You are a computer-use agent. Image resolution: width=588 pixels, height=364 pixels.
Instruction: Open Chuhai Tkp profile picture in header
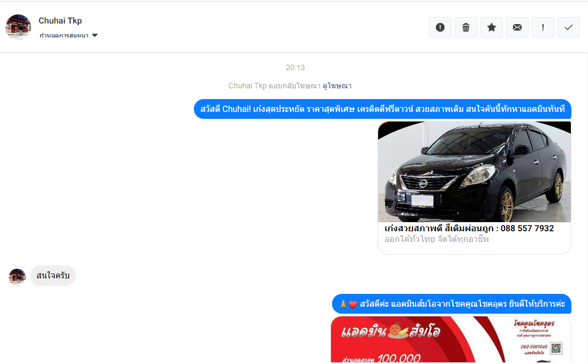point(18,27)
